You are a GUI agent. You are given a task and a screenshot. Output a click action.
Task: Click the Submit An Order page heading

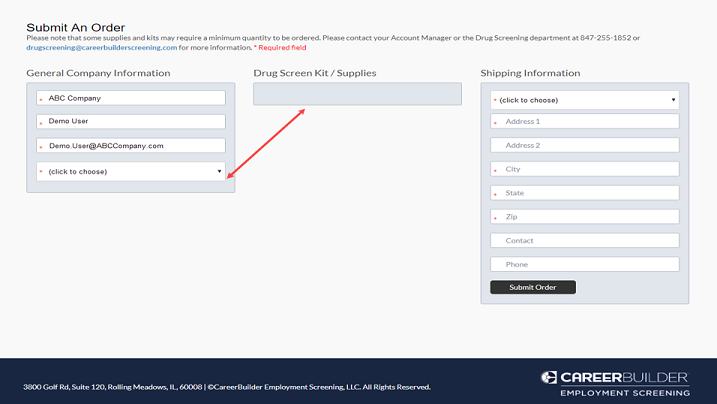point(75,27)
